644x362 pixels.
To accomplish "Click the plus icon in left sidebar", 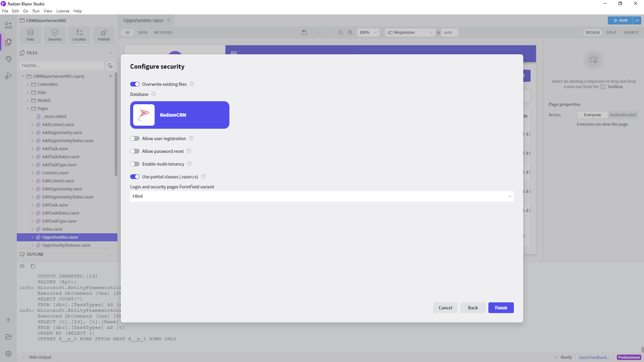I will [x=8, y=320].
